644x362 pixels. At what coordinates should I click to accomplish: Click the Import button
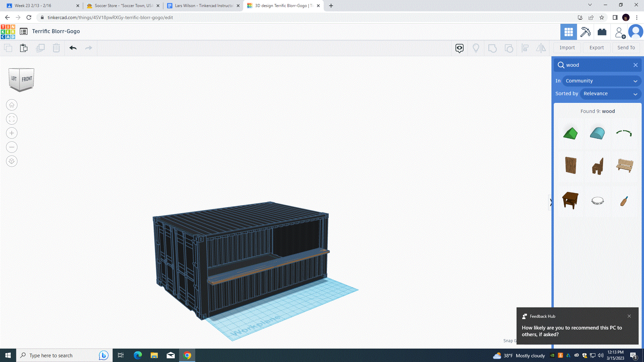(567, 48)
